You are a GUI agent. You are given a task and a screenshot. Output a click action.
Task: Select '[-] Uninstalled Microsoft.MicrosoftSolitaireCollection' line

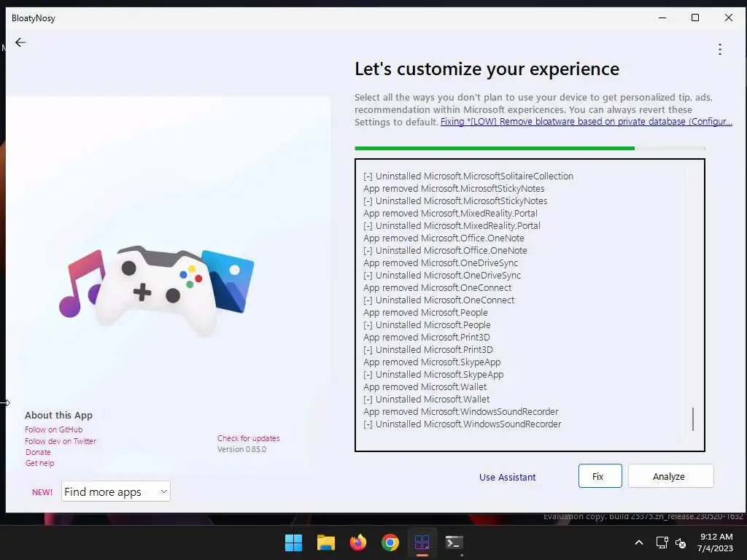coord(468,176)
